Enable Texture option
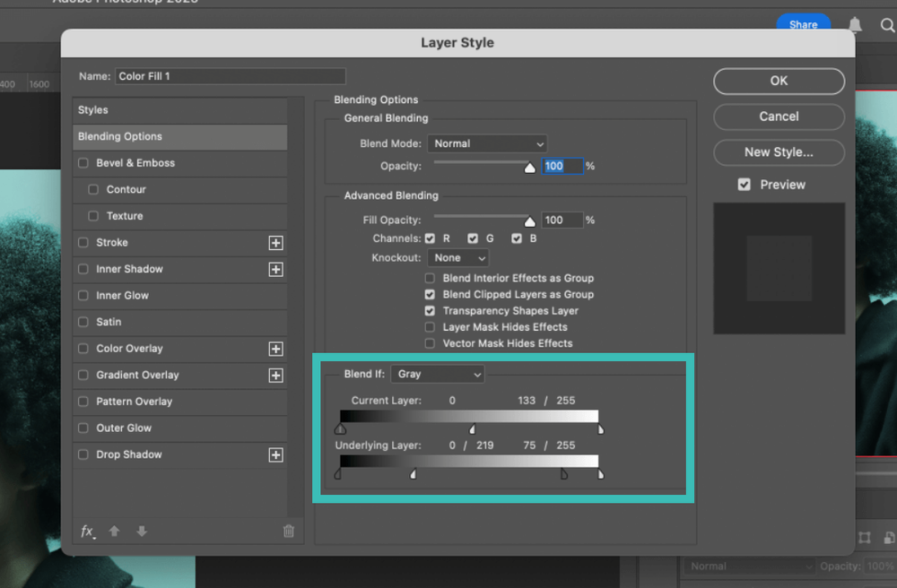The image size is (897, 588). tap(93, 216)
